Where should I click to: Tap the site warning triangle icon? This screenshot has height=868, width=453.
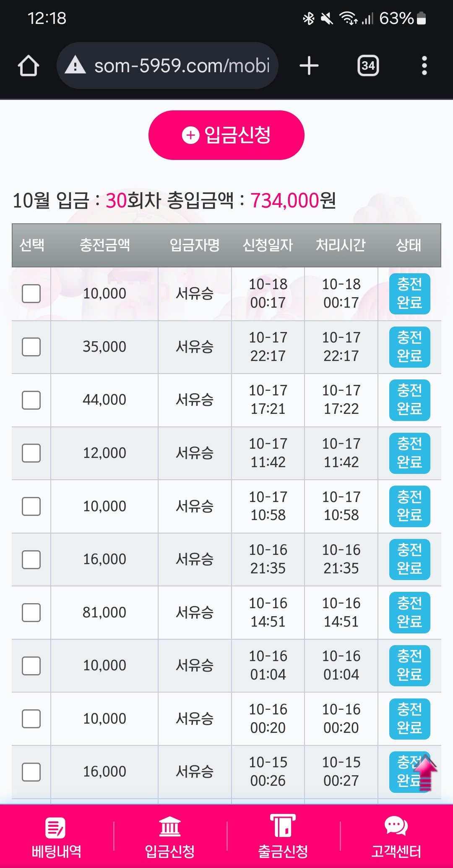75,65
